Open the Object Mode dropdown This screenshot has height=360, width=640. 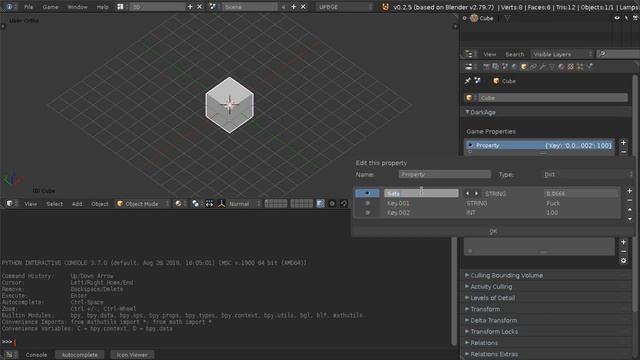(142, 204)
